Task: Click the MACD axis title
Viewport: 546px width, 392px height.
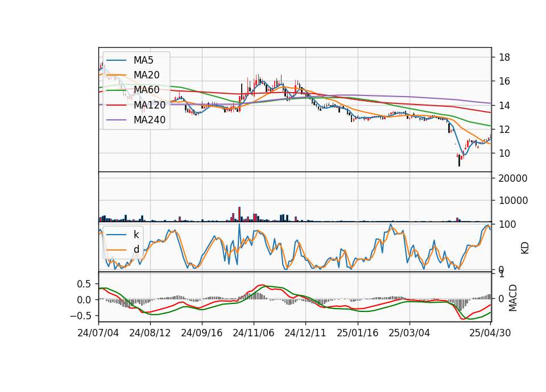Action: pyautogui.click(x=513, y=297)
